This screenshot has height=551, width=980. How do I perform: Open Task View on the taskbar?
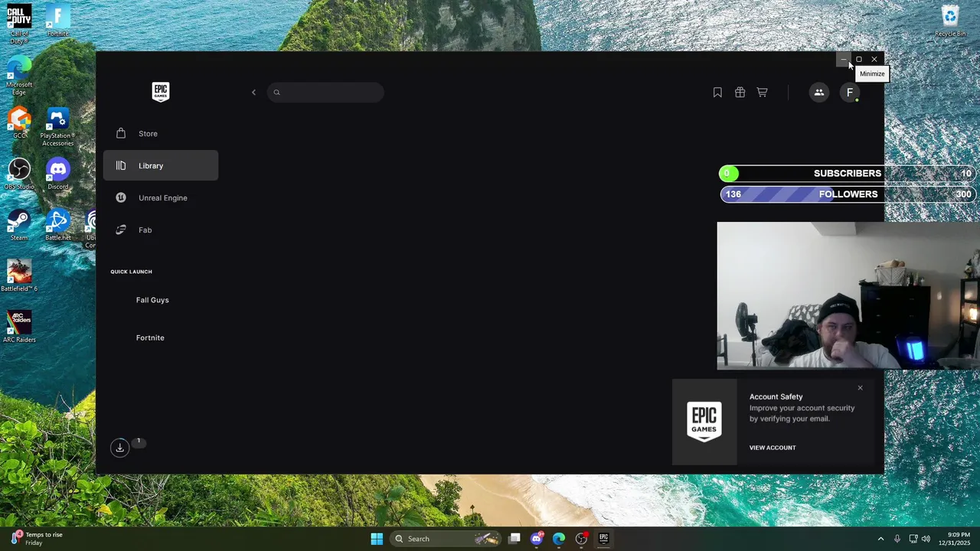point(514,539)
